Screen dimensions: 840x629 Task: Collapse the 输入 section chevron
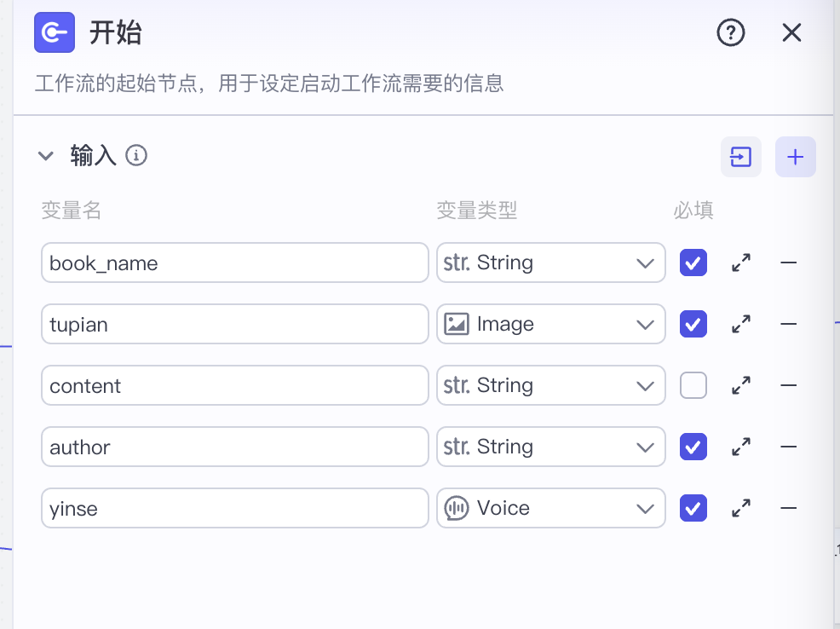(x=45, y=156)
